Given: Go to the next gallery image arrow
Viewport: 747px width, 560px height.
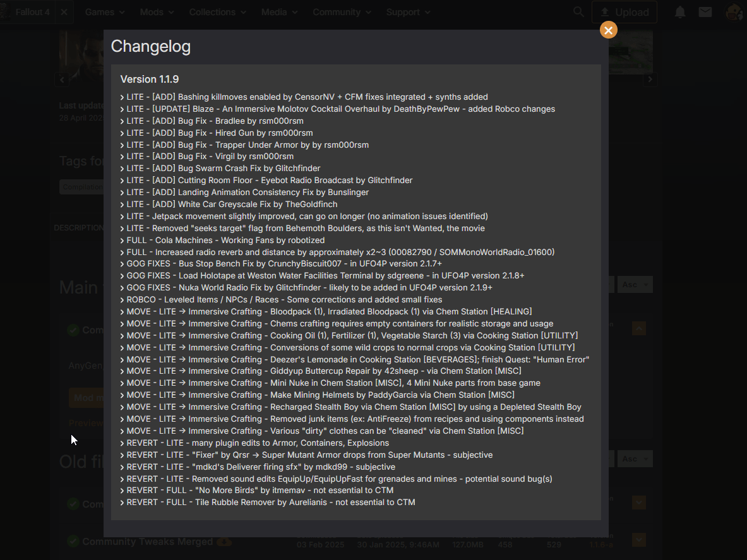Looking at the screenshot, I should (650, 80).
